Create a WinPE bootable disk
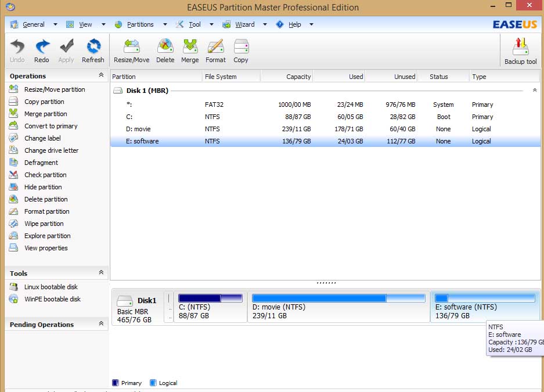Screen dimensions: 544x392 pos(52,299)
